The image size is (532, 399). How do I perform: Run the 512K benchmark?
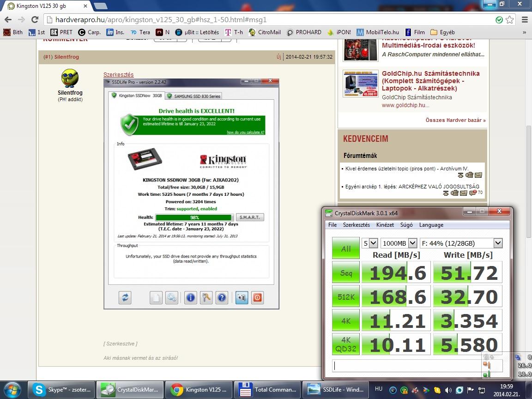pyautogui.click(x=346, y=296)
